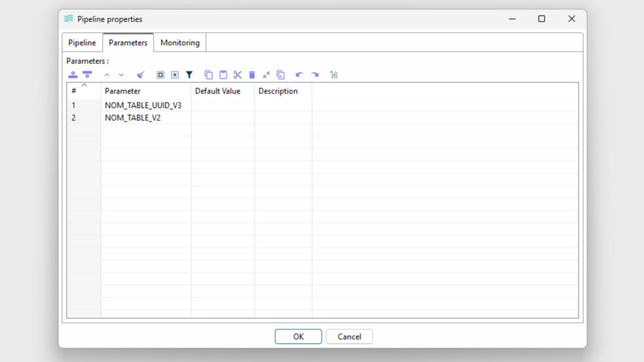Viewport: 644px width, 362px height.
Task: Click the undo arrow icon
Action: coord(299,75)
